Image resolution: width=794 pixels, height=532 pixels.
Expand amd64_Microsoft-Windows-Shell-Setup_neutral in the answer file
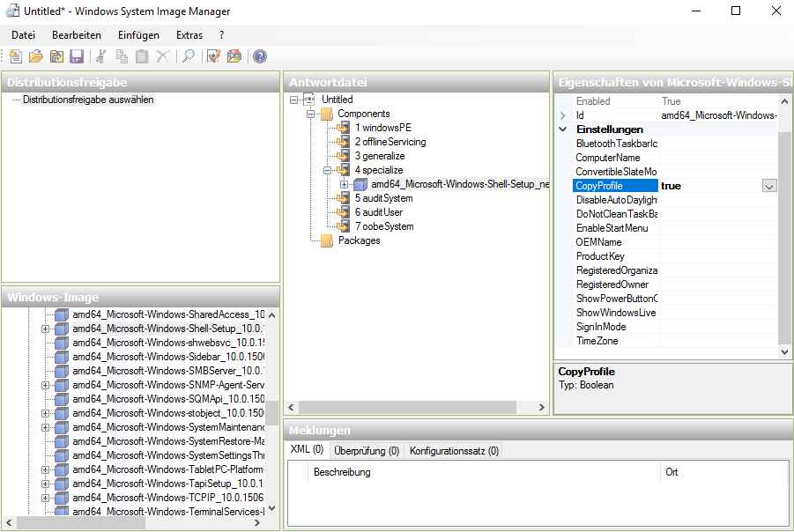coord(345,185)
